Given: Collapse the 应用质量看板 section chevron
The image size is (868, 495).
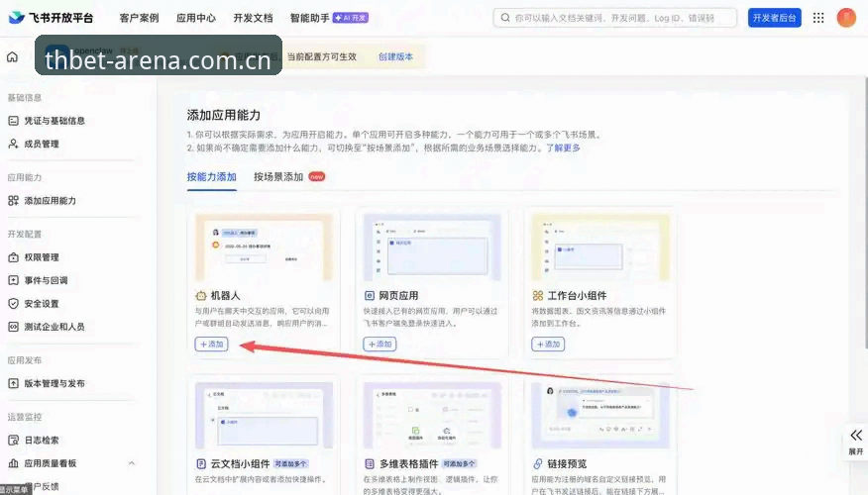Looking at the screenshot, I should 131,463.
